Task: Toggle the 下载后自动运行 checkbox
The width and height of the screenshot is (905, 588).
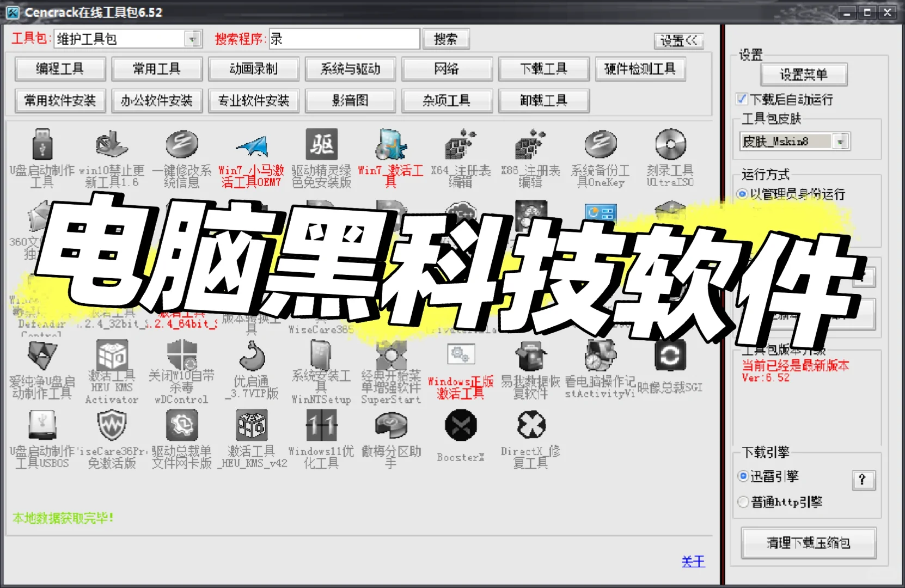Action: (742, 99)
